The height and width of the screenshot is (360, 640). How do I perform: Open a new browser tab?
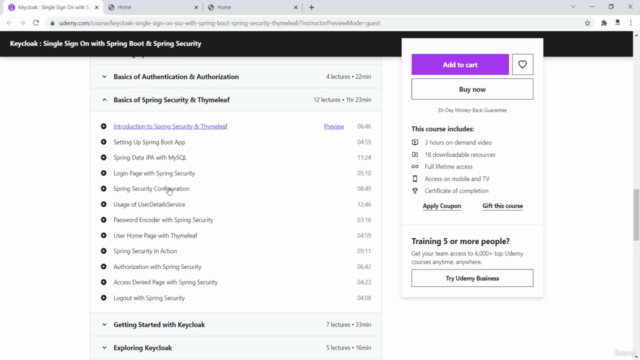click(x=311, y=7)
